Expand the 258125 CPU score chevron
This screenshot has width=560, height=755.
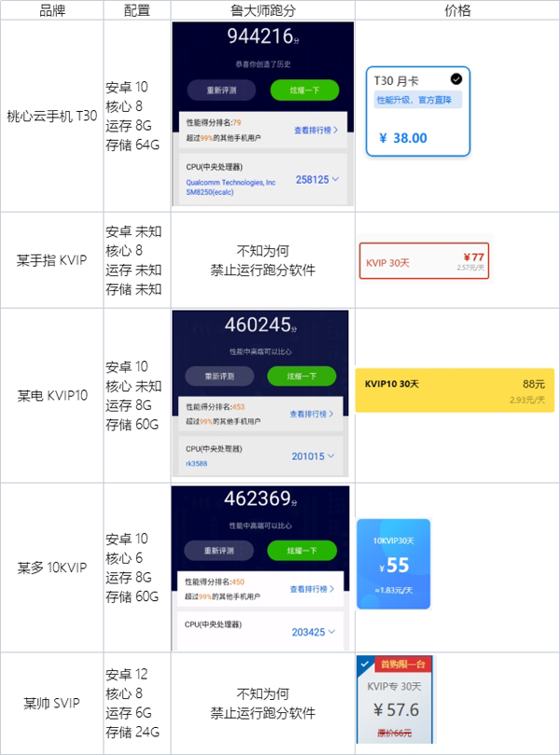pyautogui.click(x=336, y=179)
